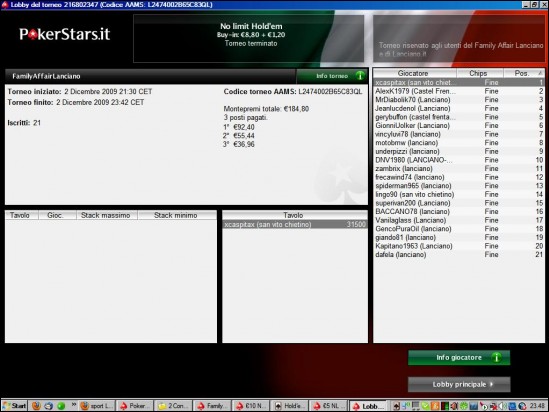Click the Stack minimo column header
The height and width of the screenshot is (412, 549).
(177, 215)
